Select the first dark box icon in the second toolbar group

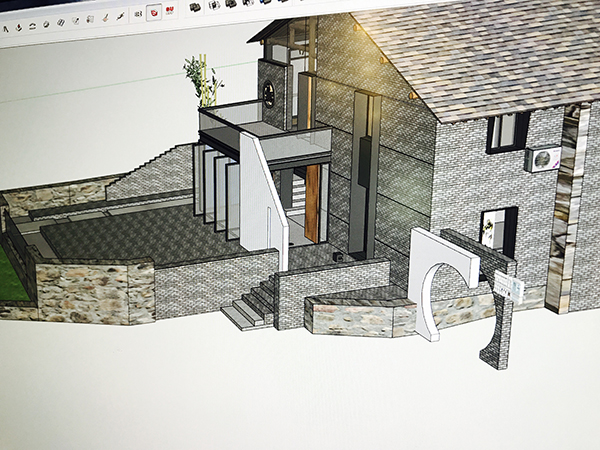(196, 7)
